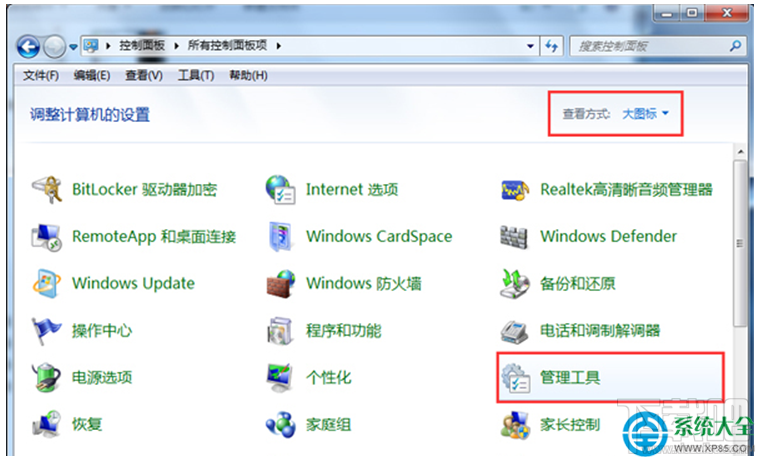The height and width of the screenshot is (459, 757).
Task: Go back with the Back arrow button
Action: click(x=28, y=47)
